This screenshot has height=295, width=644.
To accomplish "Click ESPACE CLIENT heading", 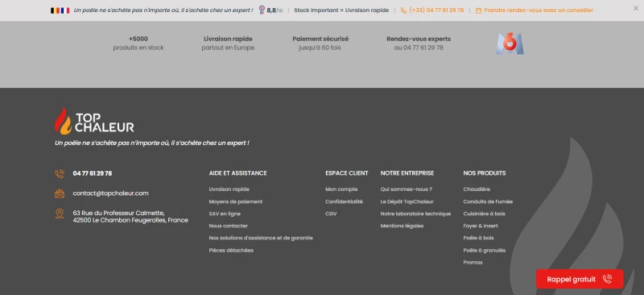I will [x=347, y=173].
